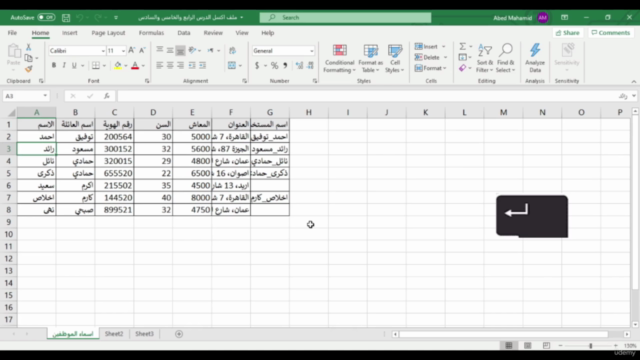This screenshot has height=360, width=640.
Task: Toggle Bottom Align vertical alignment
Action: pyautogui.click(x=180, y=50)
